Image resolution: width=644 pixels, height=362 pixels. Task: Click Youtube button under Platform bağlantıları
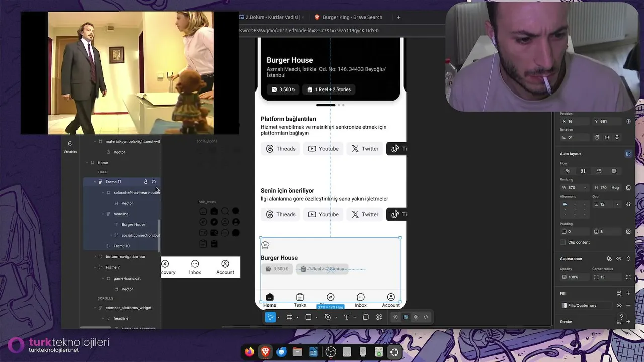(323, 149)
